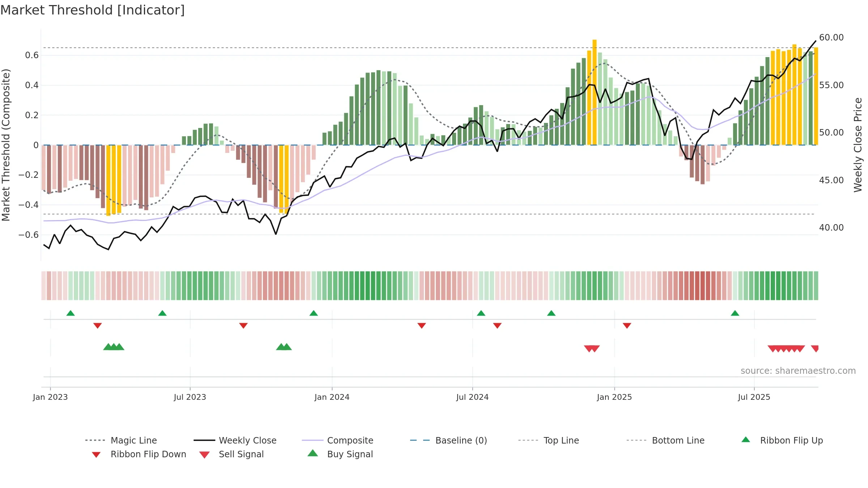Click the 60.00 price axis label
The width and height of the screenshot is (868, 488).
(x=831, y=38)
